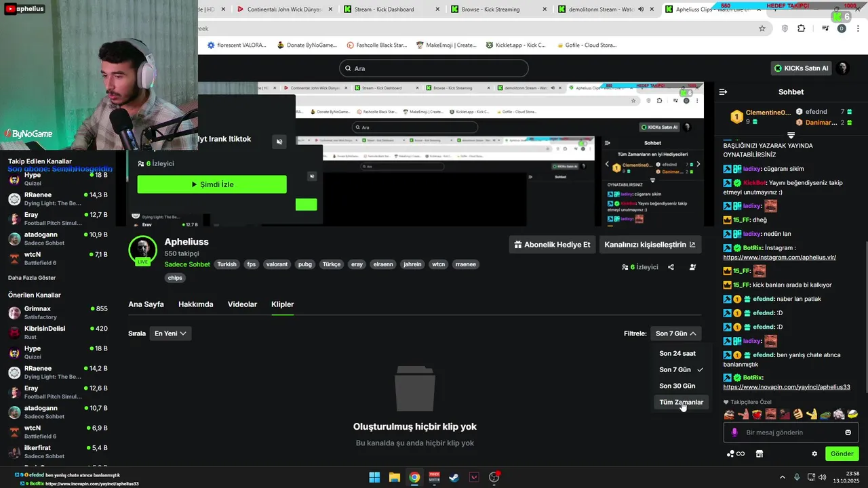Open Chrome media control icon
This screenshot has height=488, width=868.
[x=825, y=28]
